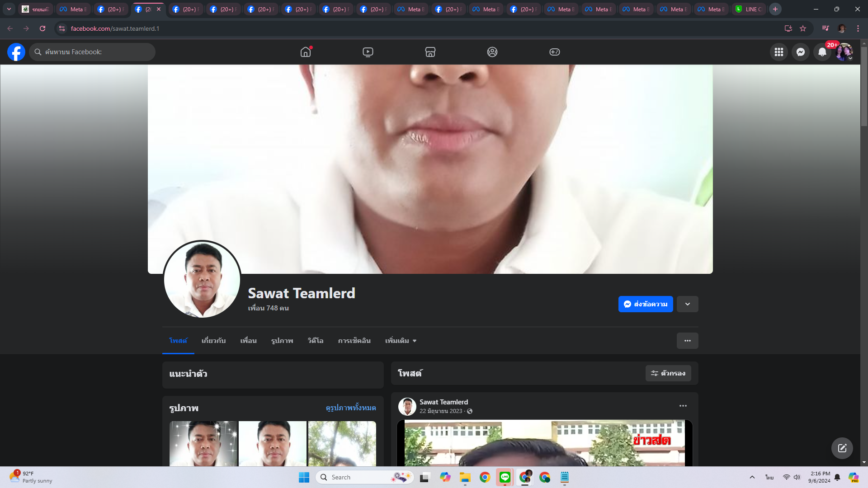Switch to the รูปภาพ tab
Image resolution: width=868 pixels, height=488 pixels.
(x=282, y=341)
